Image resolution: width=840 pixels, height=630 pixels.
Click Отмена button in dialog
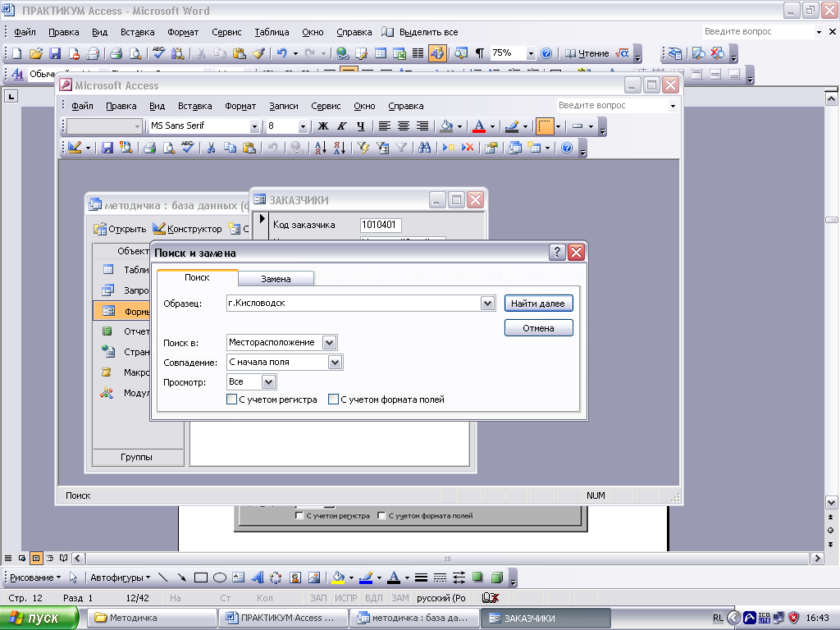coord(538,328)
